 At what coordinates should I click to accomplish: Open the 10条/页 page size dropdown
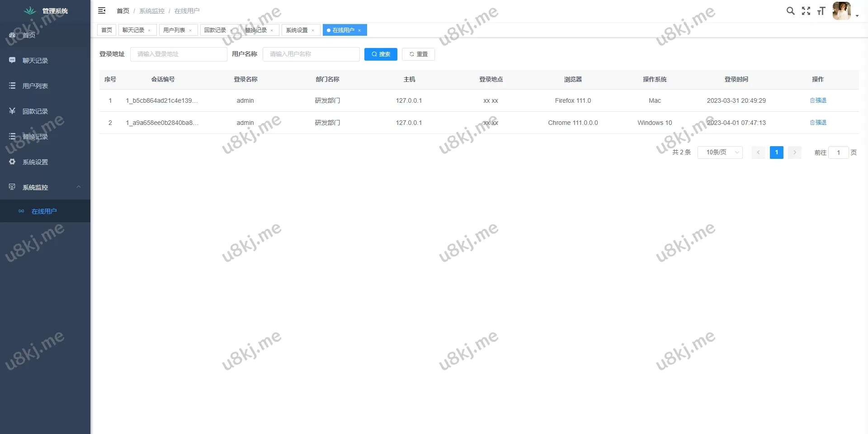click(720, 153)
